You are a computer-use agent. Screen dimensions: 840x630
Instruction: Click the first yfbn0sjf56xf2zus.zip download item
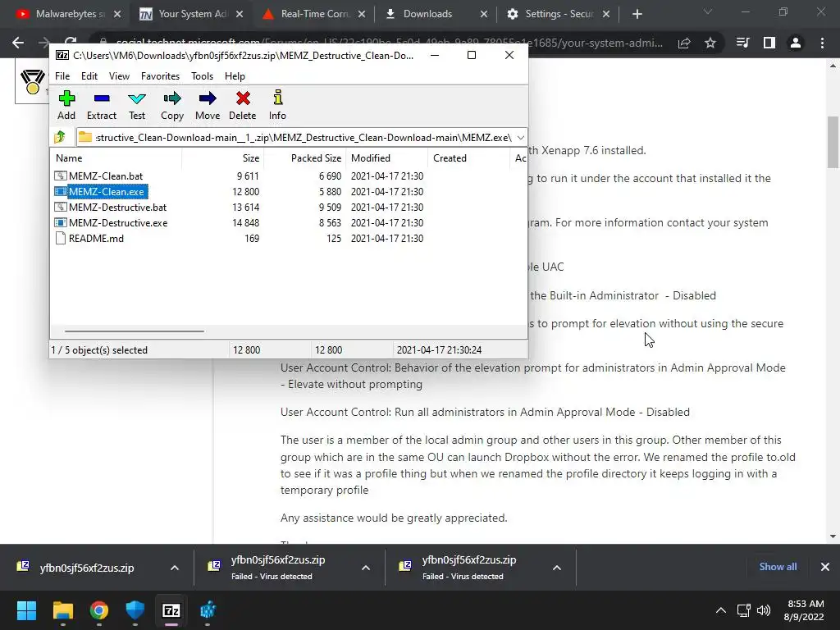(x=87, y=568)
